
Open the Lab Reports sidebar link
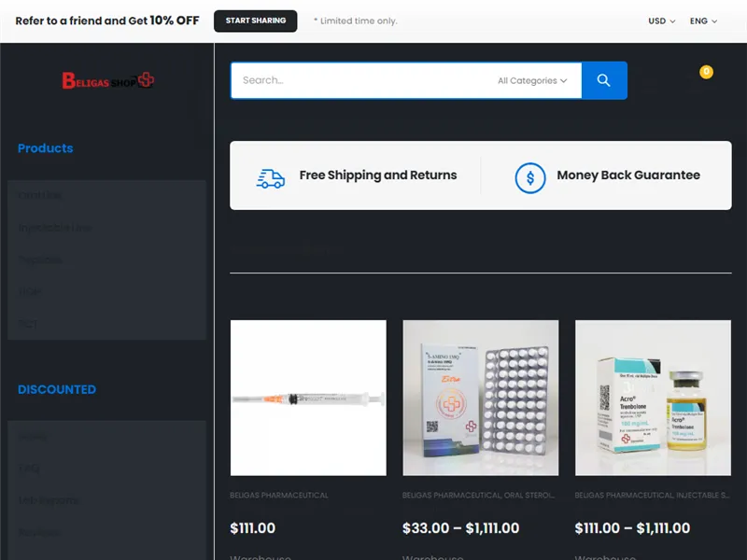click(x=49, y=500)
